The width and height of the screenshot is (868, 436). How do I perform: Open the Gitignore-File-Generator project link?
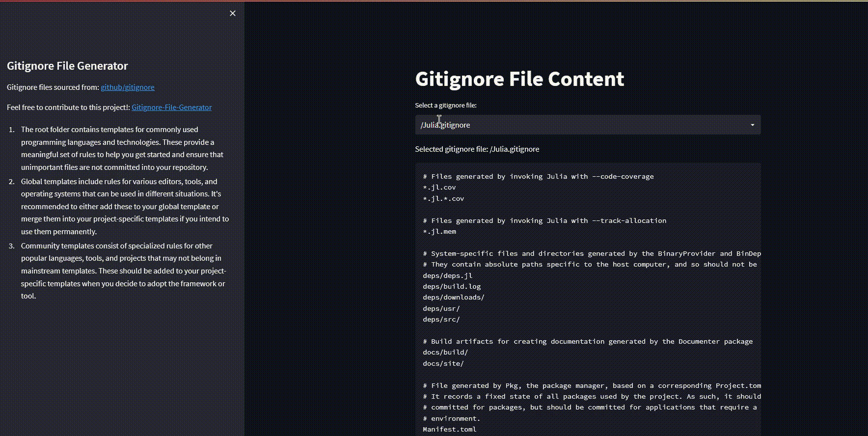pos(171,108)
